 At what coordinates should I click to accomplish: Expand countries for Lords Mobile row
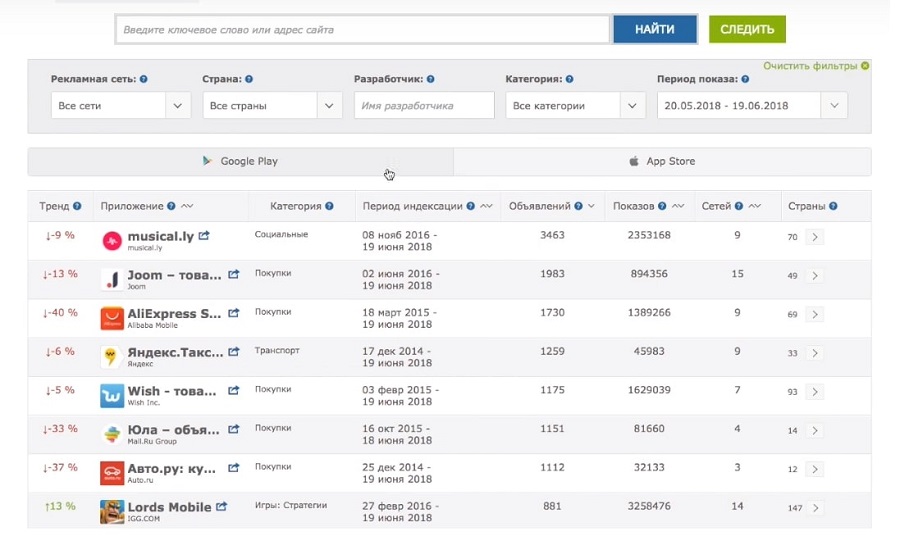point(814,508)
